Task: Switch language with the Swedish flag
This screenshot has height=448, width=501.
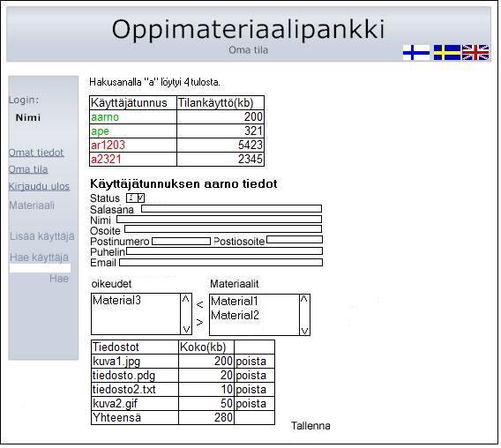Action: point(447,52)
